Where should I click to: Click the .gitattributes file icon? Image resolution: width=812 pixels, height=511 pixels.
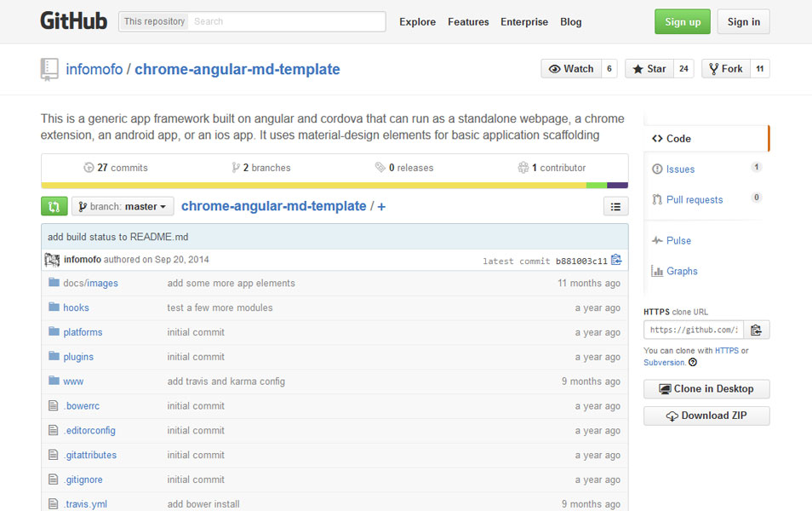point(53,455)
